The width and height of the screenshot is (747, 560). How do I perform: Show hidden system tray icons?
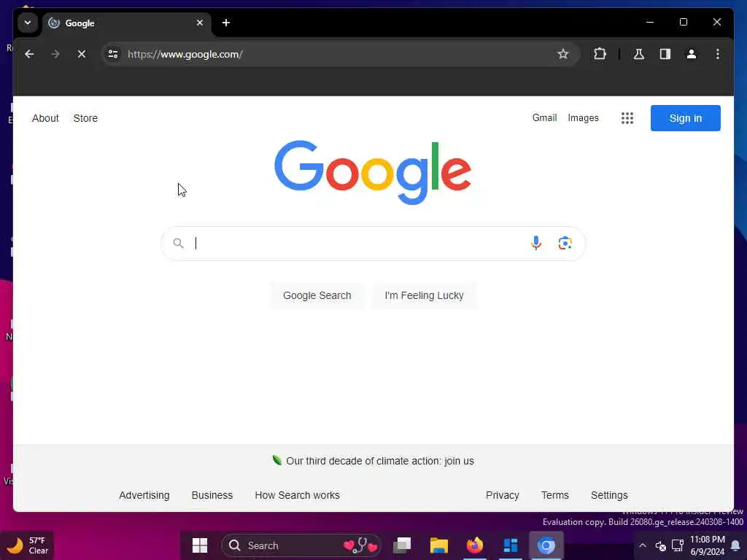[x=642, y=545]
